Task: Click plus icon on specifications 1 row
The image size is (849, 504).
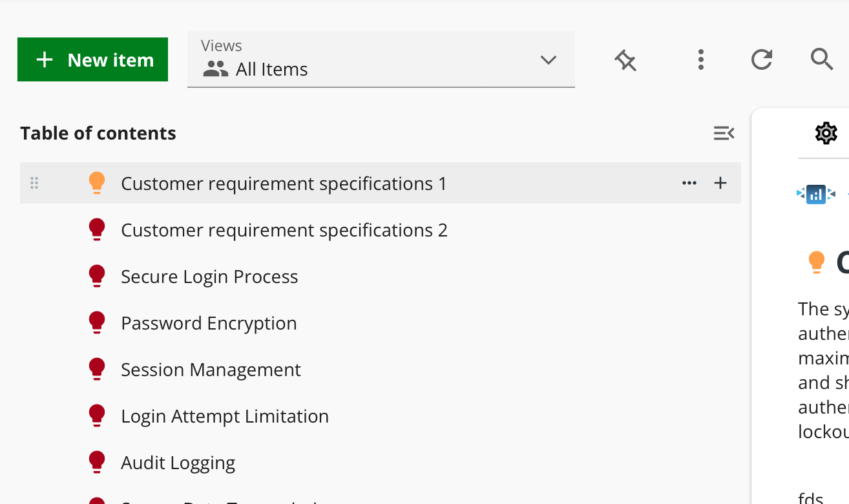Action: pos(720,184)
